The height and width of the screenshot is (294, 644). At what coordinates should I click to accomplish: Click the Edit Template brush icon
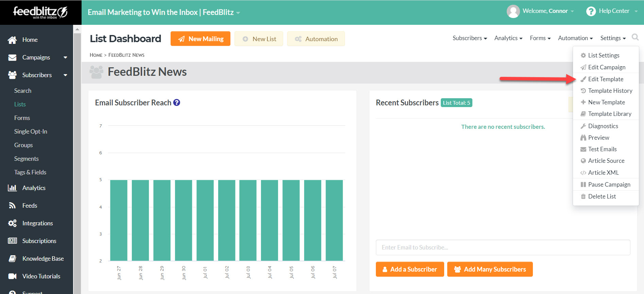pos(583,79)
